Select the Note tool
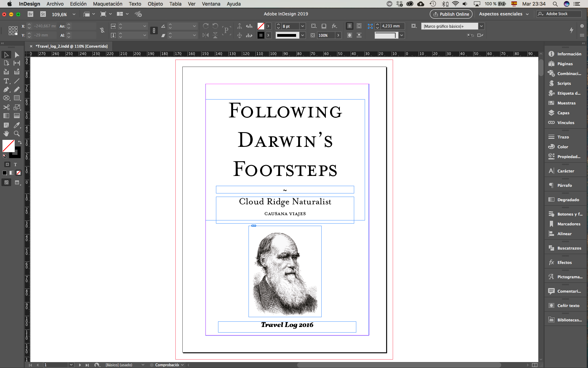This screenshot has width=588, height=368. (x=6, y=125)
